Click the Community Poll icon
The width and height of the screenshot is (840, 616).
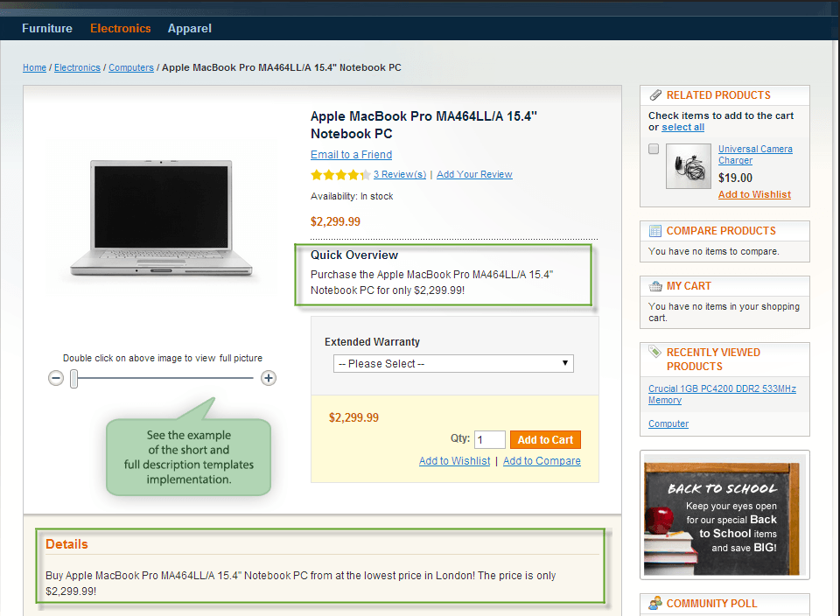[655, 603]
